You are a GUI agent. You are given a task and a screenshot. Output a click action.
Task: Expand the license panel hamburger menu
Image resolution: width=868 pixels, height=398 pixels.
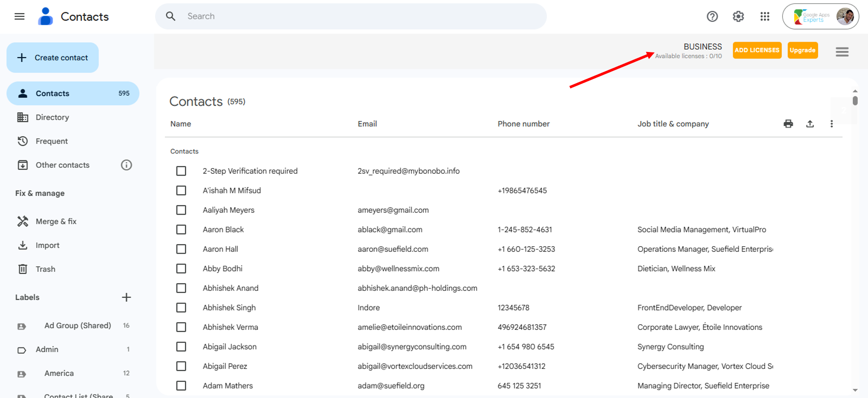(842, 52)
